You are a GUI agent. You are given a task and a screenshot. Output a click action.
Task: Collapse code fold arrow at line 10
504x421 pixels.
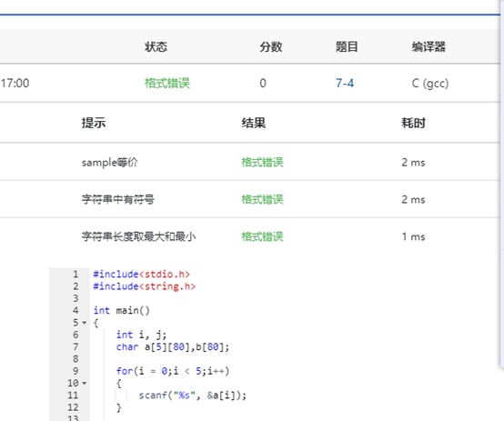coord(85,383)
